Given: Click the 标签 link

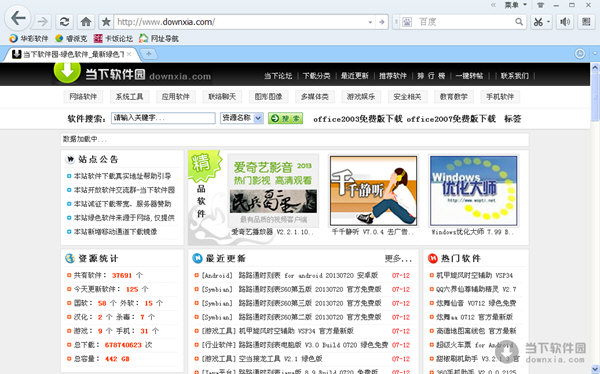Looking at the screenshot, I should pos(513,119).
